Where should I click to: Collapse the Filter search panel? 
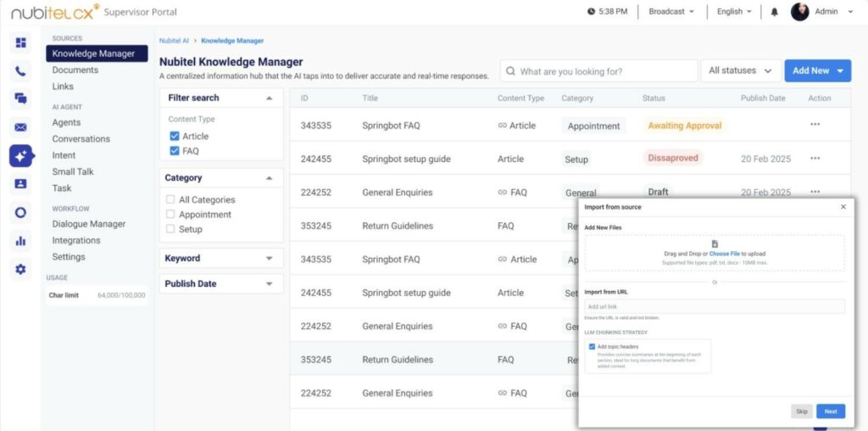coord(269,98)
